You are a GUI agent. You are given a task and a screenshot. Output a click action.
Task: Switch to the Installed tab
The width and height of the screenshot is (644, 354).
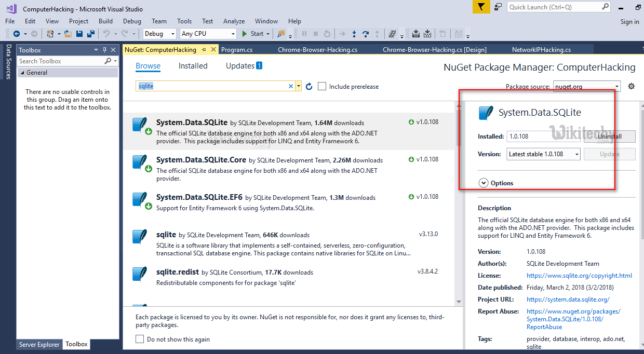[193, 66]
